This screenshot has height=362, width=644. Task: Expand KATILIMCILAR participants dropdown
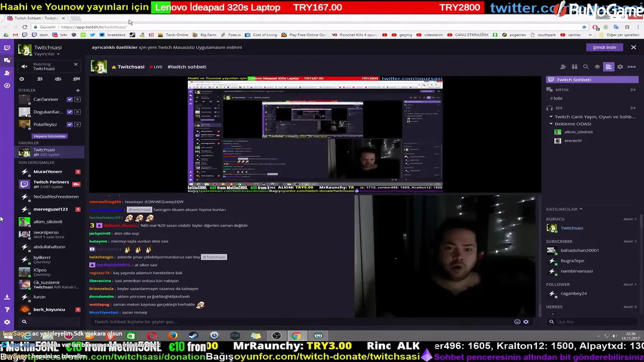click(x=564, y=209)
